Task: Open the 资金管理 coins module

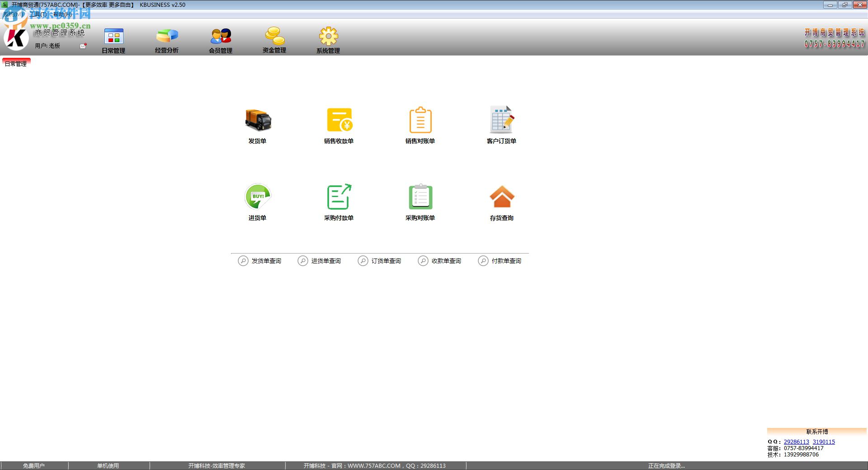Action: point(274,40)
